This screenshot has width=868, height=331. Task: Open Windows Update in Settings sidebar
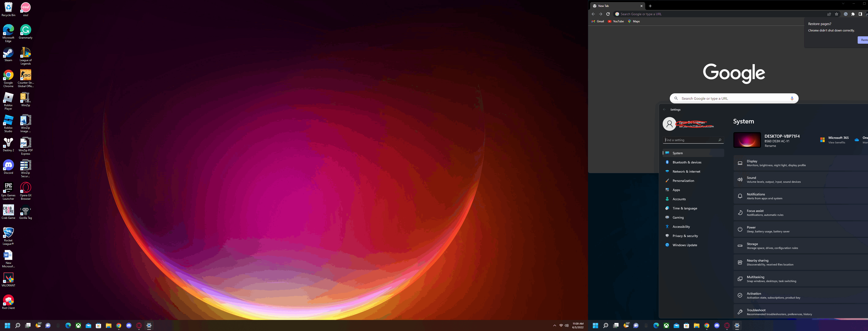[693, 245]
